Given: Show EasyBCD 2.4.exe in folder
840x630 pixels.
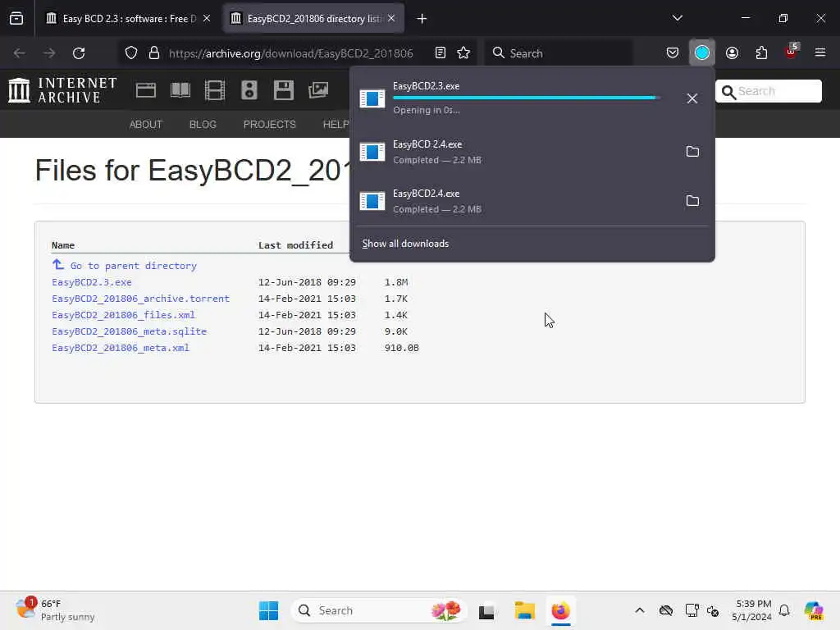Looking at the screenshot, I should click(692, 152).
